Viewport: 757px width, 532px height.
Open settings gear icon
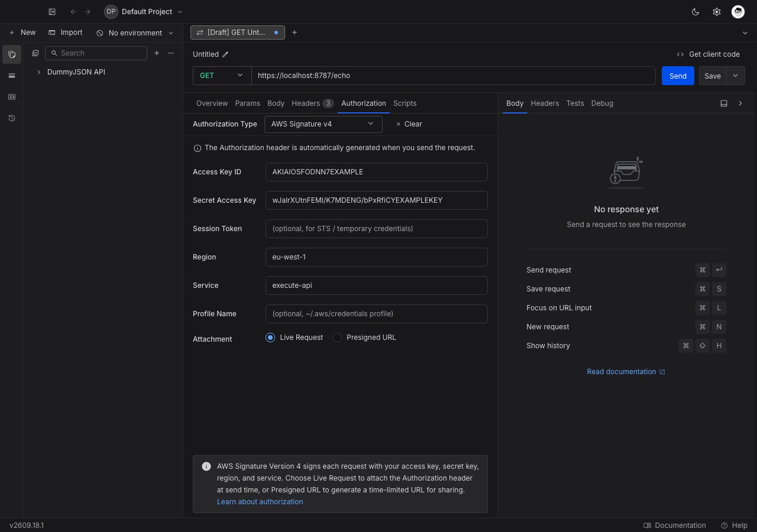click(x=717, y=12)
